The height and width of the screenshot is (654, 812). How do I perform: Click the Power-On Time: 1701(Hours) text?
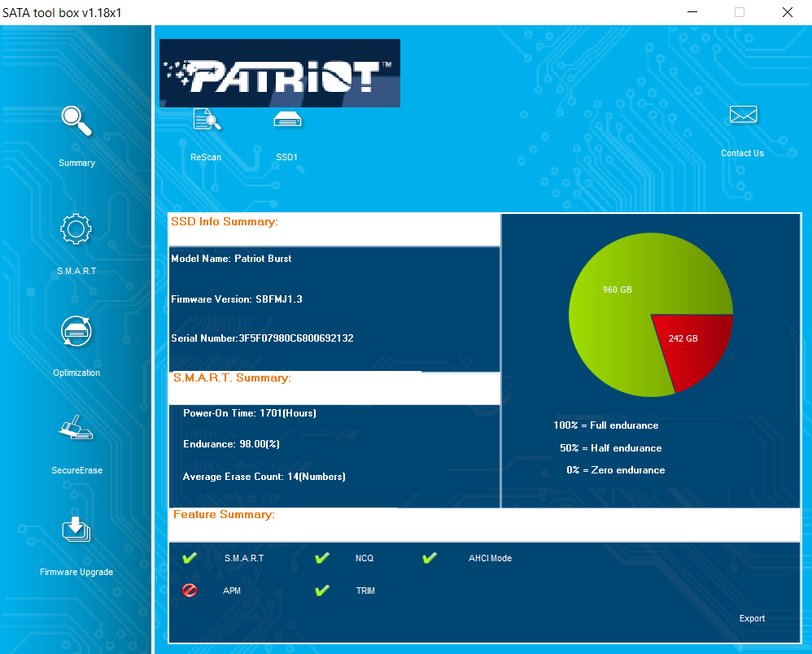tap(250, 413)
